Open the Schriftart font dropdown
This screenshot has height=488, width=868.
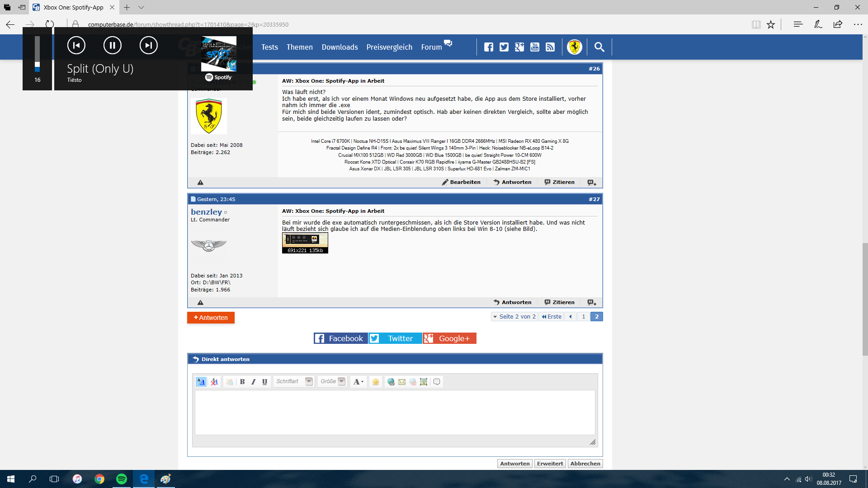click(309, 381)
